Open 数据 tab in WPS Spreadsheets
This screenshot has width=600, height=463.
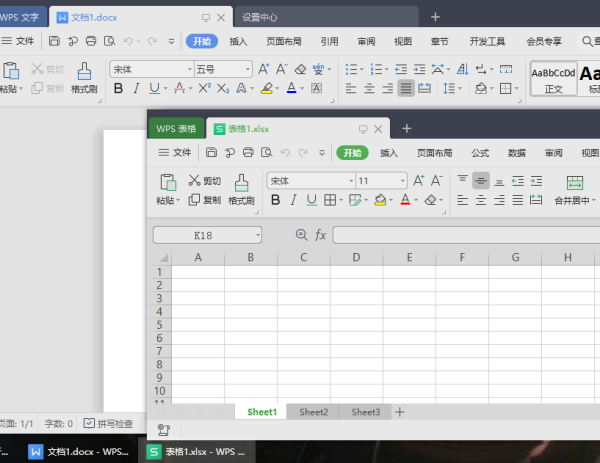(x=517, y=153)
